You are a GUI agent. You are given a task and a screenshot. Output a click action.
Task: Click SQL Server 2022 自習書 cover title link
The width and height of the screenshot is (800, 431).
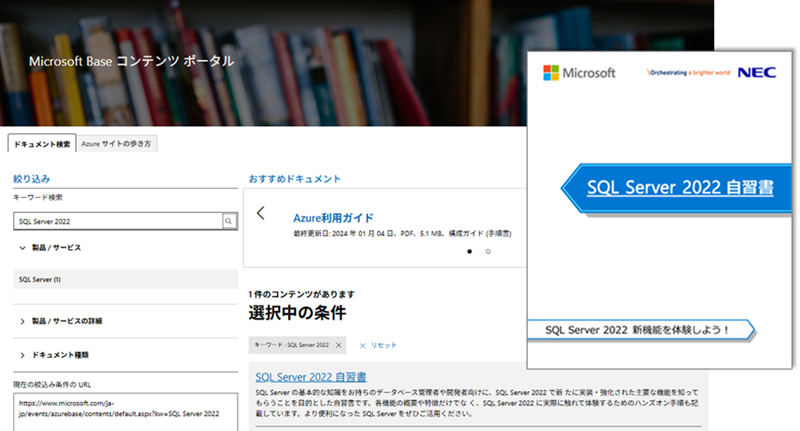coord(680,187)
